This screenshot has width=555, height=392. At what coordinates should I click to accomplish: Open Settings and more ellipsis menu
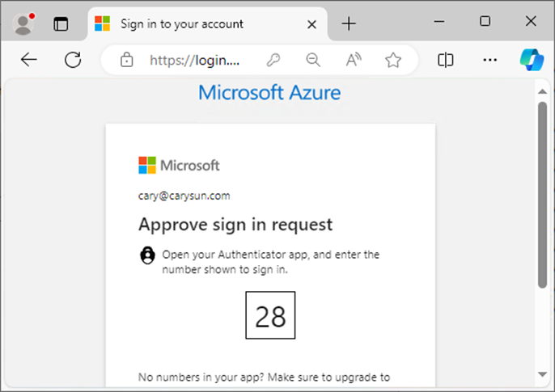coord(490,60)
